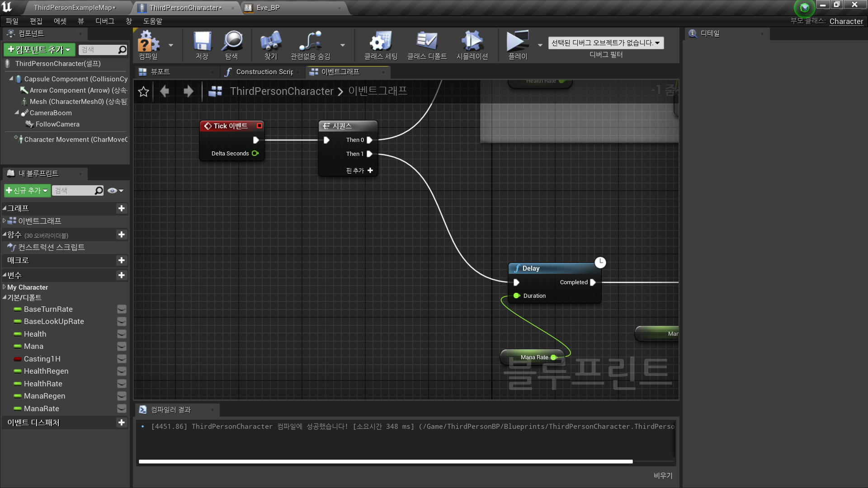868x488 pixels.
Task: Open the Add Component (컴포넌트 추가) dropdown
Action: 39,50
